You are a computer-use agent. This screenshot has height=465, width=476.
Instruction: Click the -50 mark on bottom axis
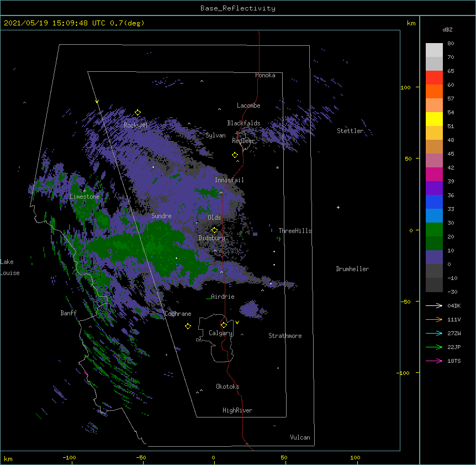coord(141,458)
